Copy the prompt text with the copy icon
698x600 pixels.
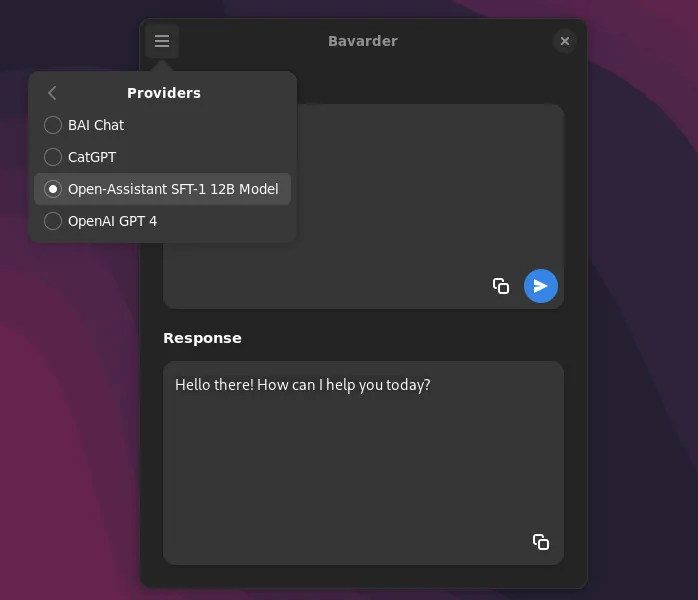(501, 286)
